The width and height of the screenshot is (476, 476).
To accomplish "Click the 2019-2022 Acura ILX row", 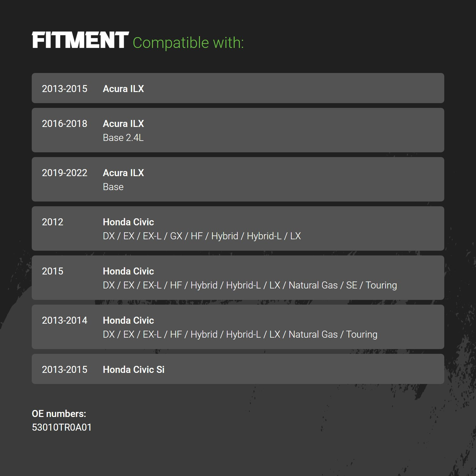I will click(238, 179).
